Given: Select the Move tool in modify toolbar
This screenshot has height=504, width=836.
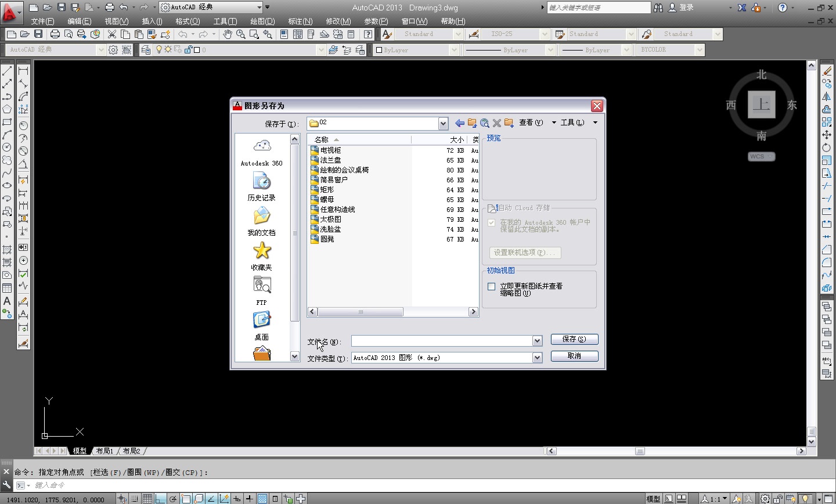Looking at the screenshot, I should 827,135.
